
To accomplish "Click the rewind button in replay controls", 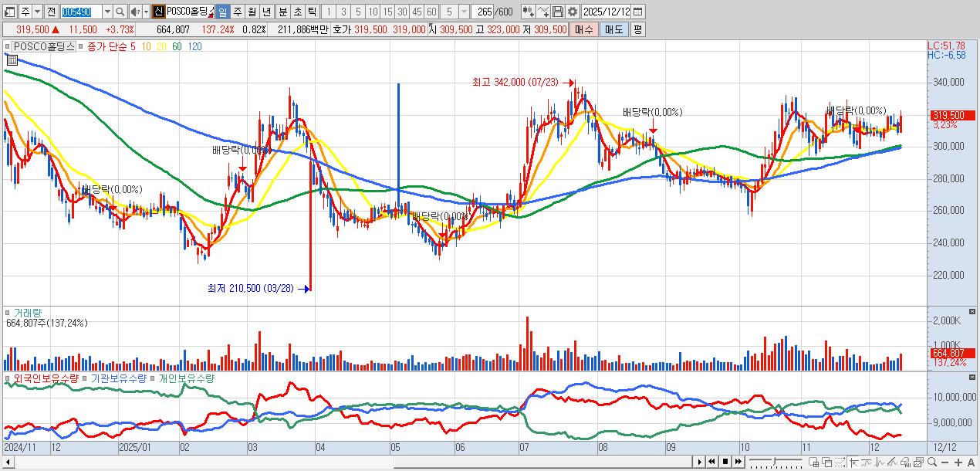I will pos(712,462).
